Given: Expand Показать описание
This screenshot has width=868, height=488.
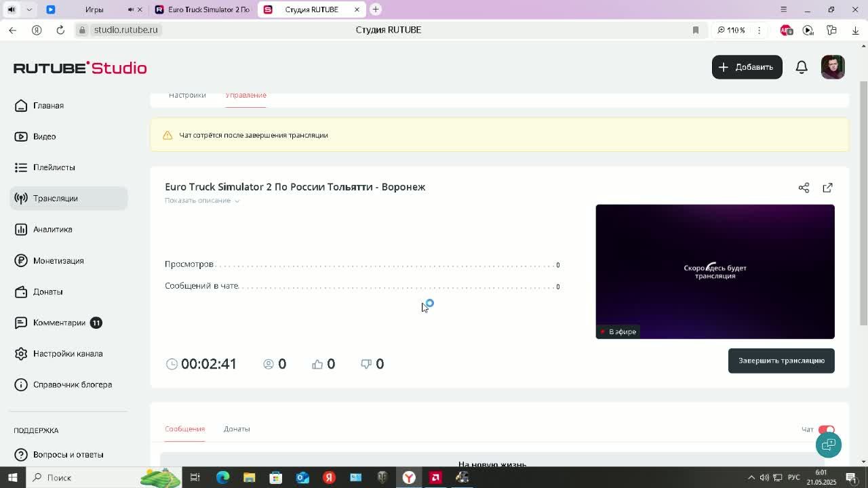Looking at the screenshot, I should click(202, 201).
